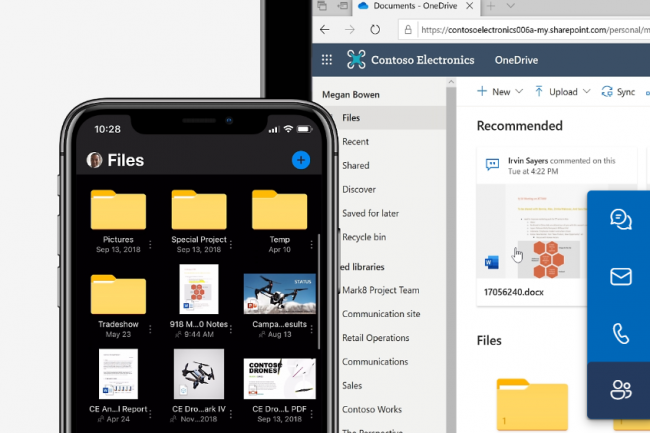The image size is (650, 433).
Task: Open the Retail Operations library
Action: click(376, 338)
